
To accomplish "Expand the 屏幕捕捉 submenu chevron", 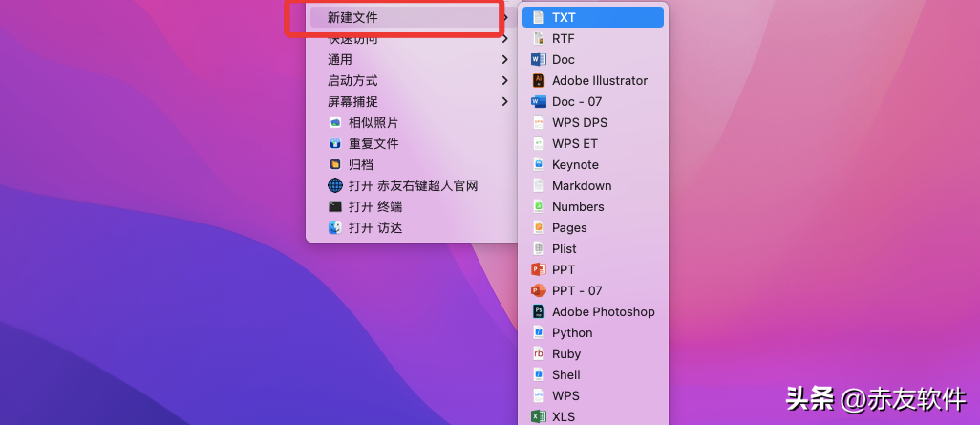I will pyautogui.click(x=505, y=101).
